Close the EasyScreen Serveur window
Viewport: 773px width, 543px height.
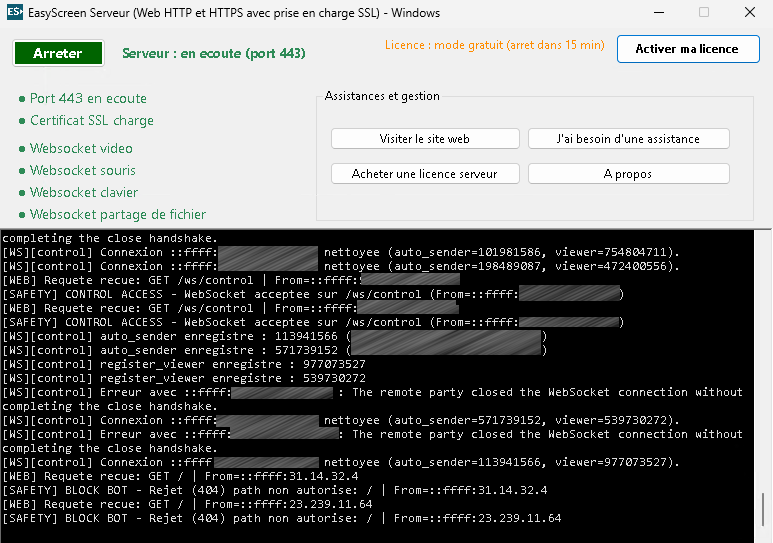pyautogui.click(x=750, y=12)
